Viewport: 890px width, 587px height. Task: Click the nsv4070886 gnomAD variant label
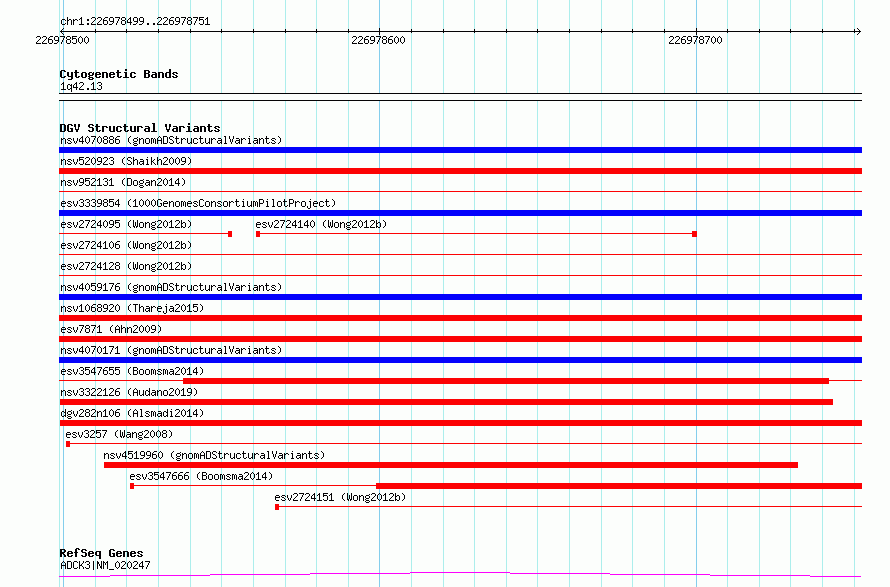[x=171, y=140]
